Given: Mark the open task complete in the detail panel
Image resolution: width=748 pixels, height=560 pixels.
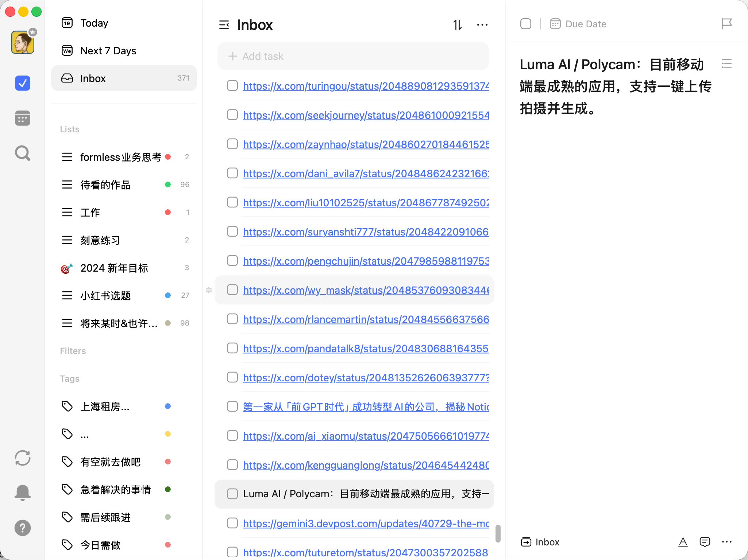Looking at the screenshot, I should pyautogui.click(x=526, y=24).
